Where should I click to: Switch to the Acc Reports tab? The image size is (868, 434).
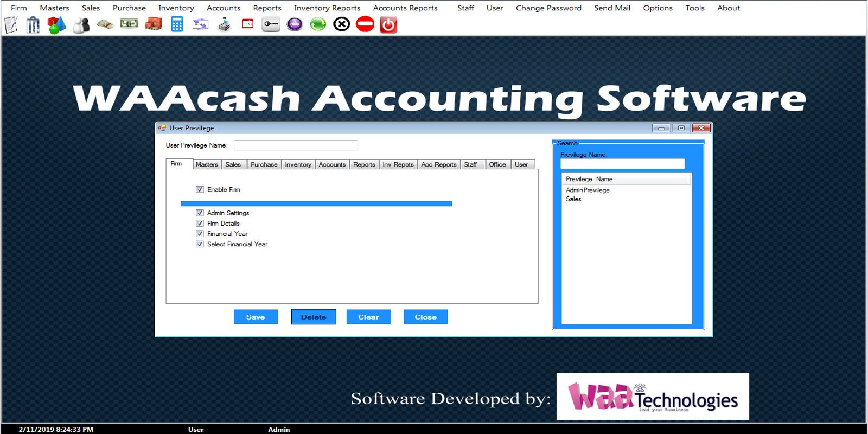pos(439,164)
